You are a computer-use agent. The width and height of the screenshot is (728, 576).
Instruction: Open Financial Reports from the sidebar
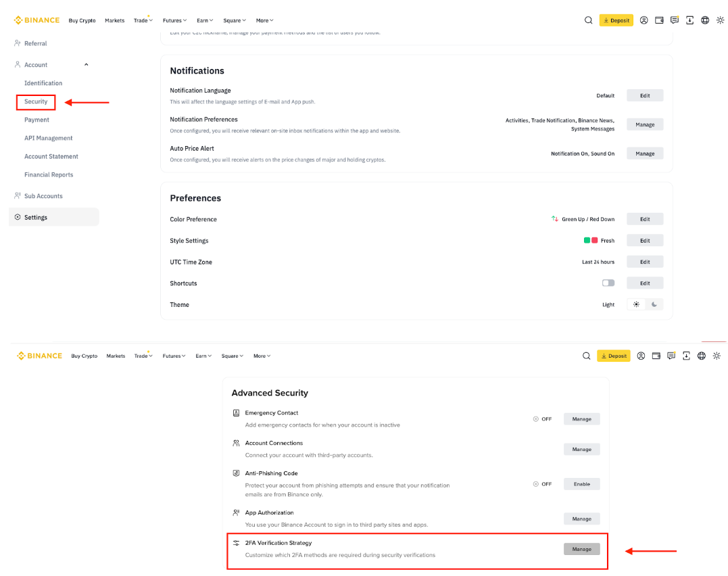pos(49,175)
